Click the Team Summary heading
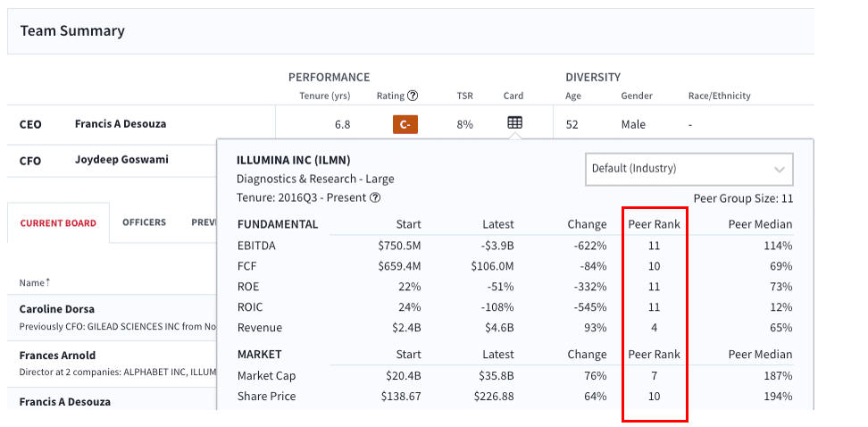This screenshot has width=868, height=427. pos(72,30)
